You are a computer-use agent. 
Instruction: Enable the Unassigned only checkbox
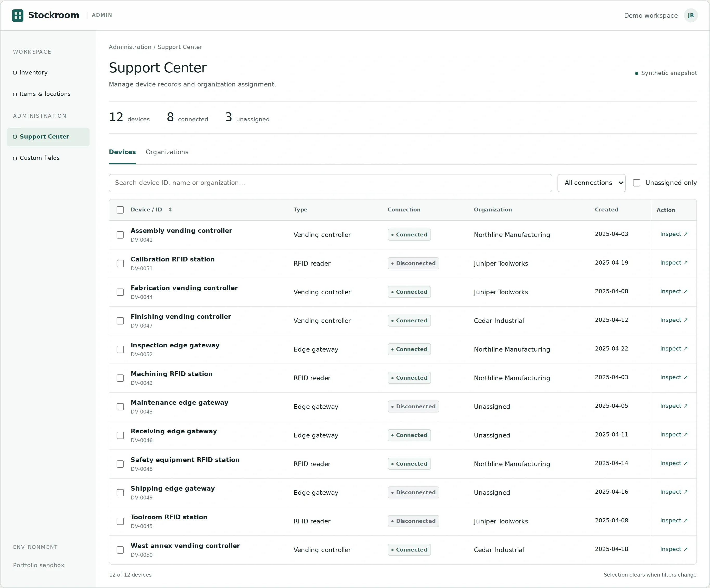637,183
